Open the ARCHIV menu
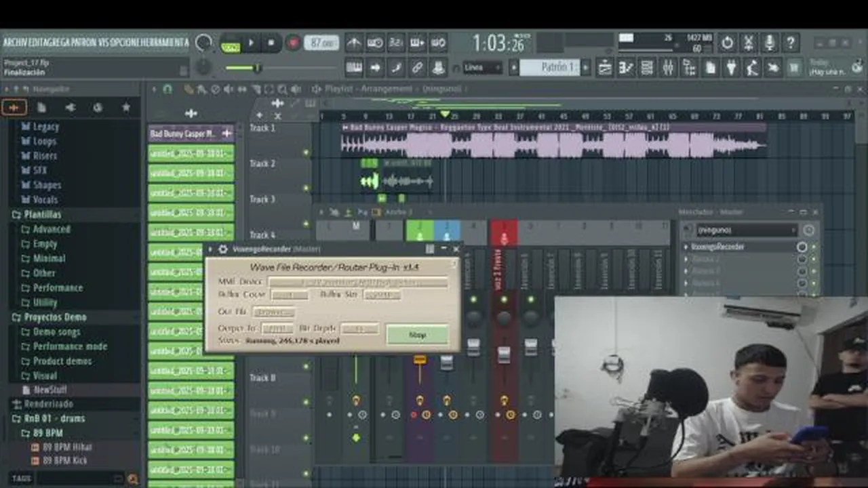Viewport: 868px width, 488px height. coord(14,43)
